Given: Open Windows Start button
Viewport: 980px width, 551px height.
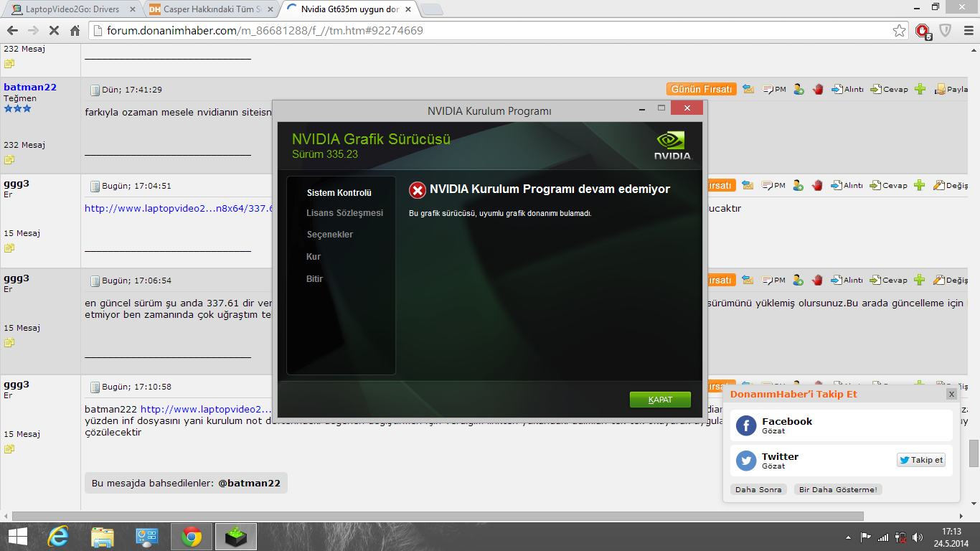Looking at the screenshot, I should (18, 537).
